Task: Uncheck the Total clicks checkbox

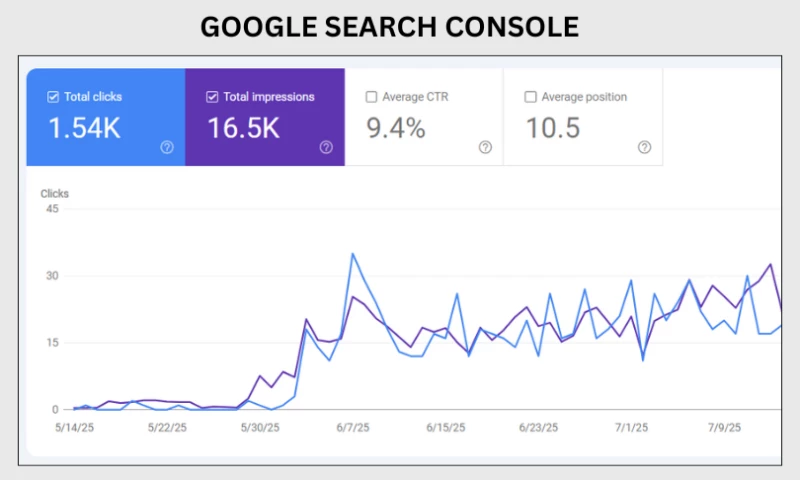Action: click(x=53, y=97)
